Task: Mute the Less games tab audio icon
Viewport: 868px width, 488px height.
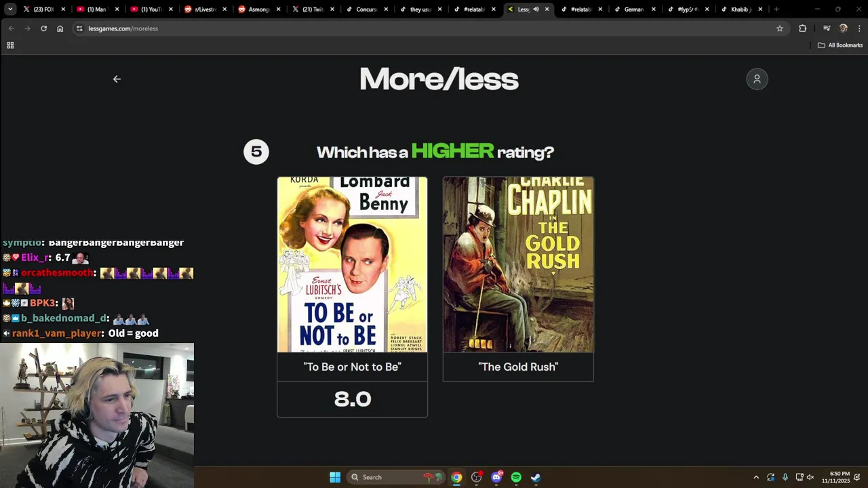Action: click(x=536, y=9)
